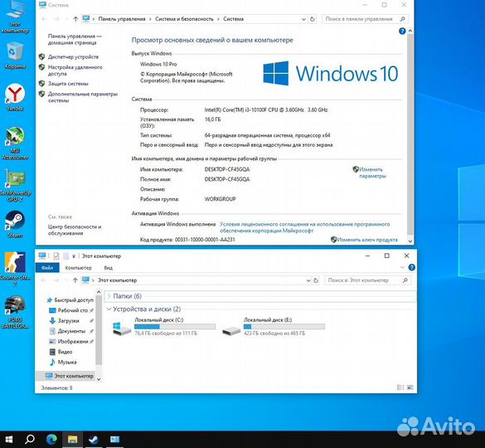Select local disk C: drive
The image size is (485, 448).
164,327
